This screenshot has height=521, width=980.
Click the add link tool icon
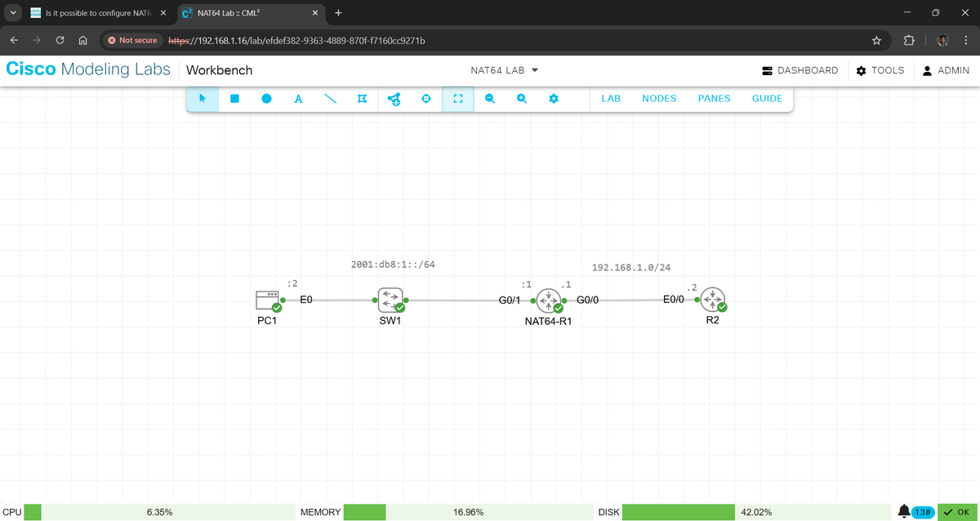pyautogui.click(x=394, y=99)
